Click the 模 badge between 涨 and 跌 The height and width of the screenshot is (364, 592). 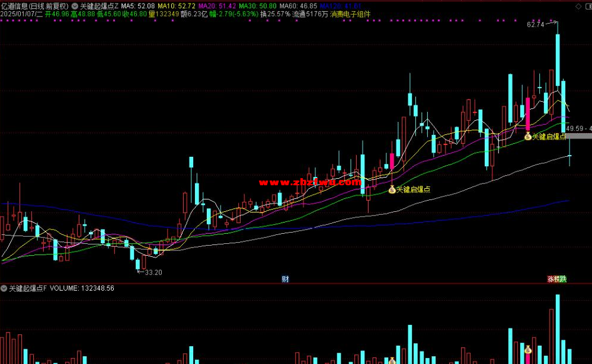tap(556, 279)
